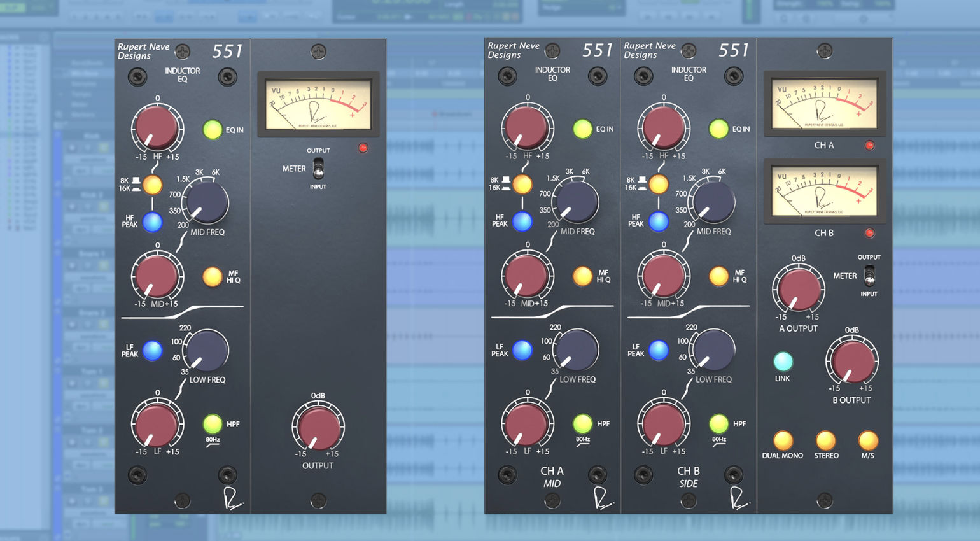Click the 551 model number on CH B strip
The width and height of the screenshot is (980, 541).
click(x=734, y=50)
